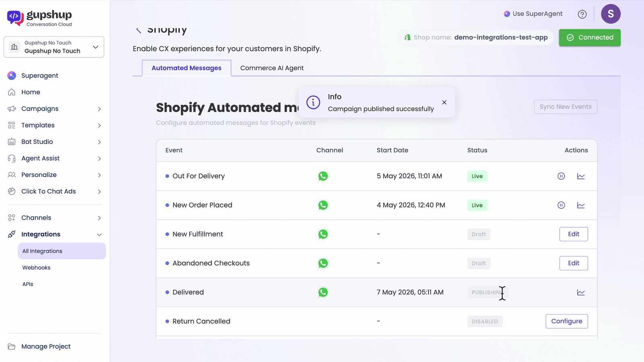Expand the Channels submenu chevron
The width and height of the screenshot is (644, 362).
[x=99, y=218]
